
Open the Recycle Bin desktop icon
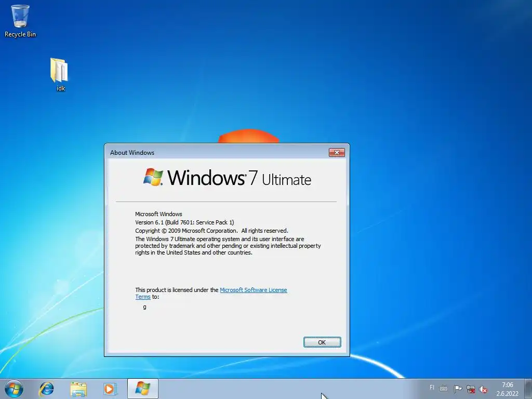20,21
